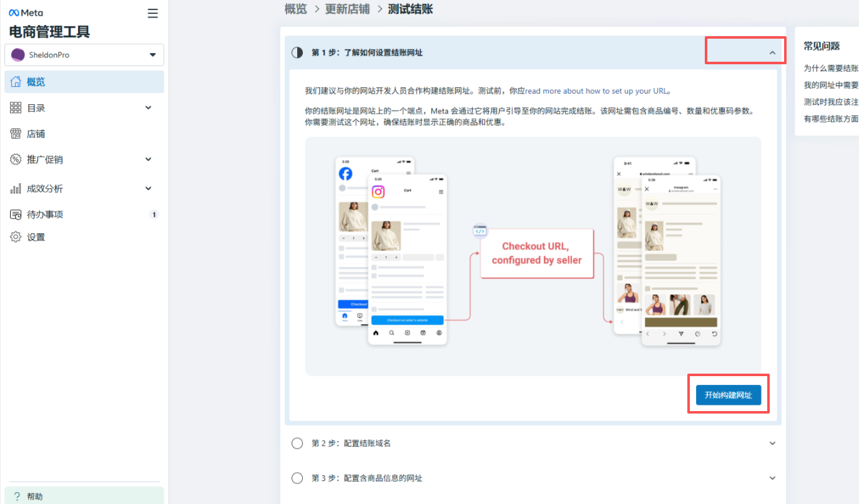Image resolution: width=859 pixels, height=504 pixels.
Task: Click the 推广促销 percent icon
Action: (x=16, y=160)
